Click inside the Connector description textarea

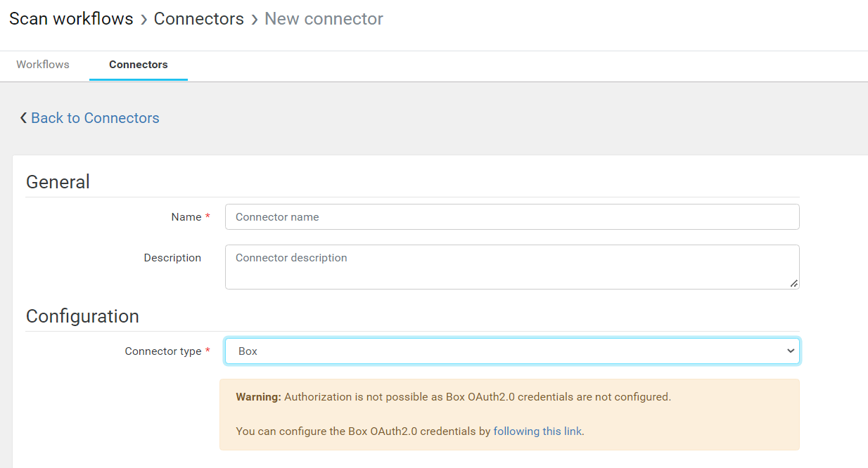(x=511, y=267)
